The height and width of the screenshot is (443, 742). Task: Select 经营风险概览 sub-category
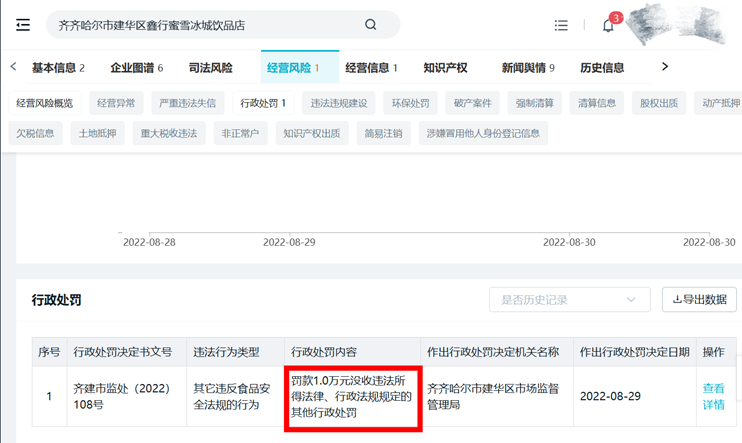point(45,103)
